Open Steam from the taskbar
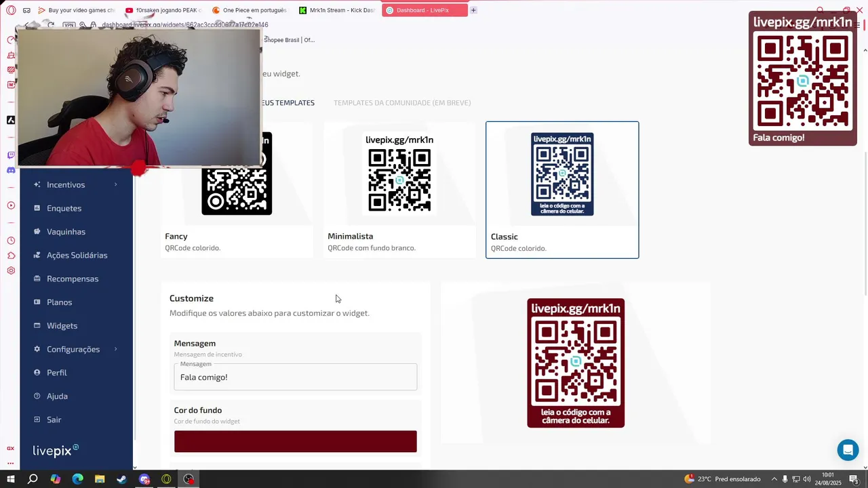 [122, 479]
